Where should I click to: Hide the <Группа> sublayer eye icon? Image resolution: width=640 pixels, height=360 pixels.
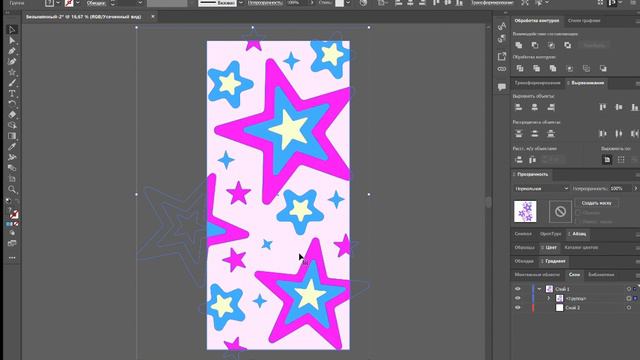coord(518,298)
